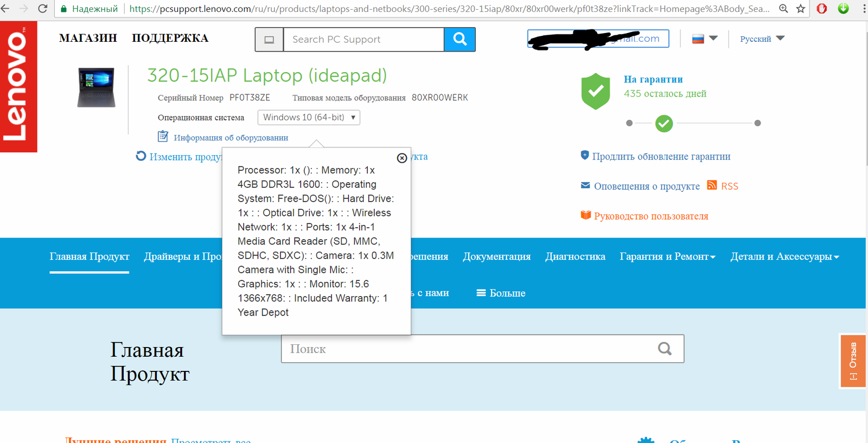This screenshot has height=443, width=868.
Task: Close the hardware information popup
Action: tap(402, 158)
